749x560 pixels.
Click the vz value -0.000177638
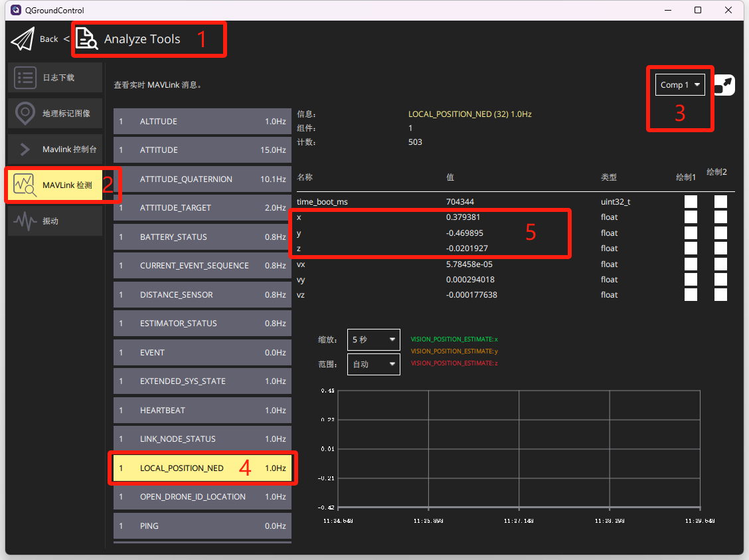coord(471,295)
